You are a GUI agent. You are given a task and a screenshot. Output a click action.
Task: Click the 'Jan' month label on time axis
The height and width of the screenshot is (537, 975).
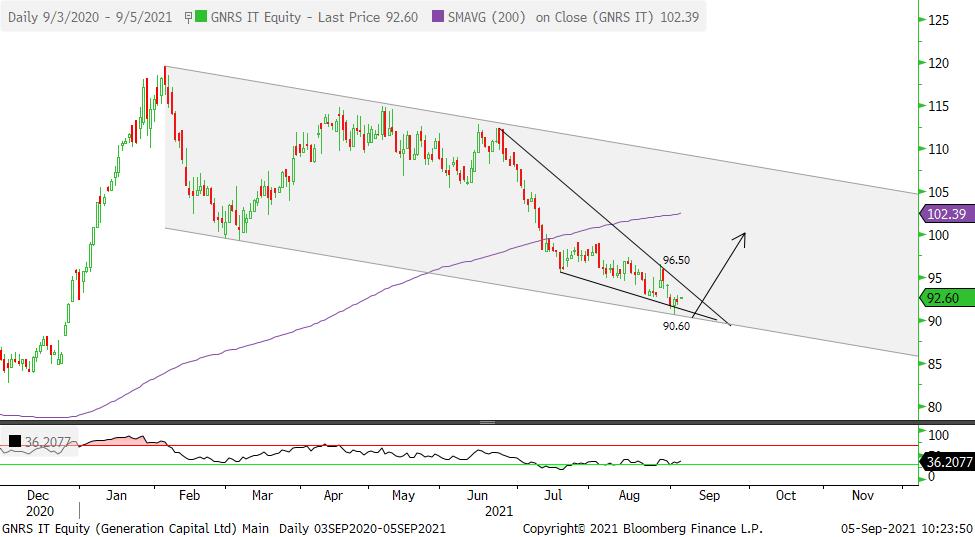click(118, 496)
